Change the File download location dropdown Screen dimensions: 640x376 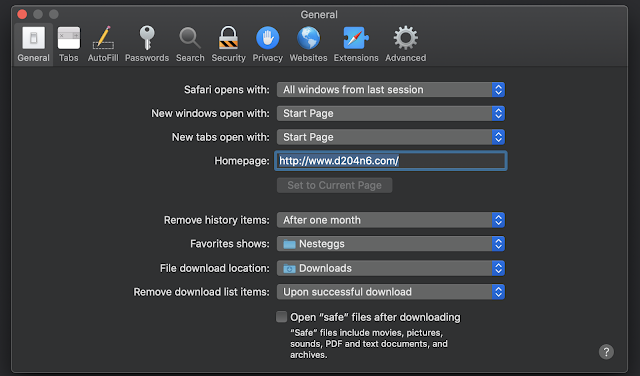coord(391,268)
